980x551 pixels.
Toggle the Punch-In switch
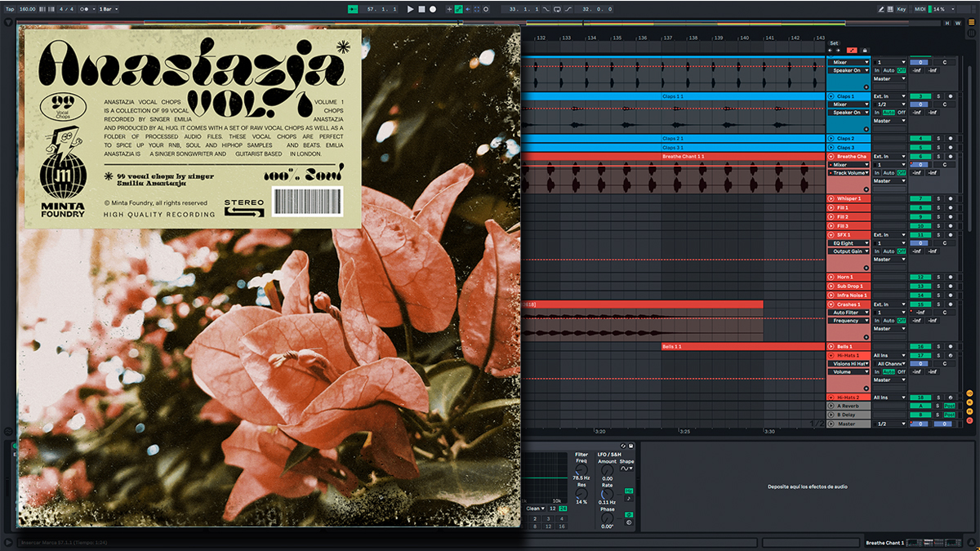pyautogui.click(x=545, y=9)
